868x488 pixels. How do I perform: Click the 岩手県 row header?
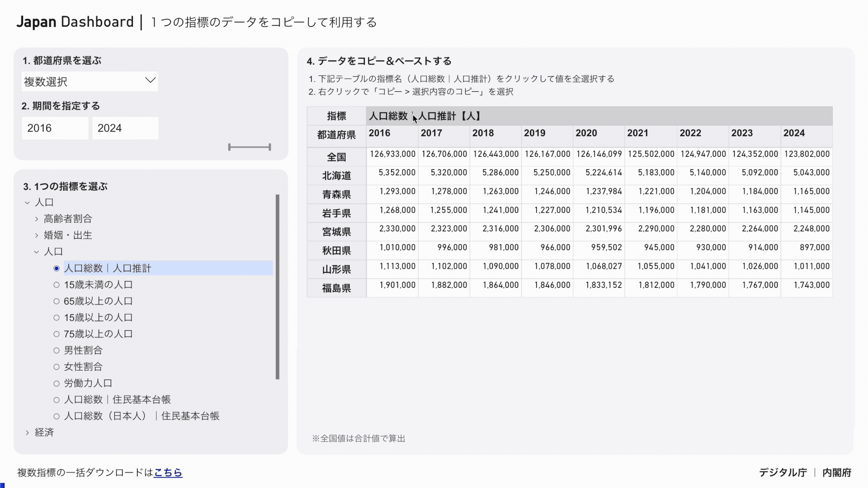pyautogui.click(x=336, y=213)
